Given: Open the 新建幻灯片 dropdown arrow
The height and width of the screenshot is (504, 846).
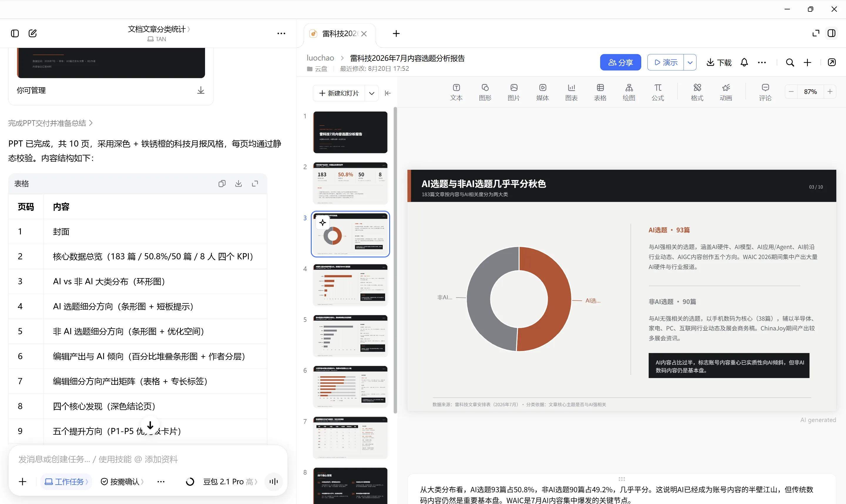Looking at the screenshot, I should (x=372, y=93).
